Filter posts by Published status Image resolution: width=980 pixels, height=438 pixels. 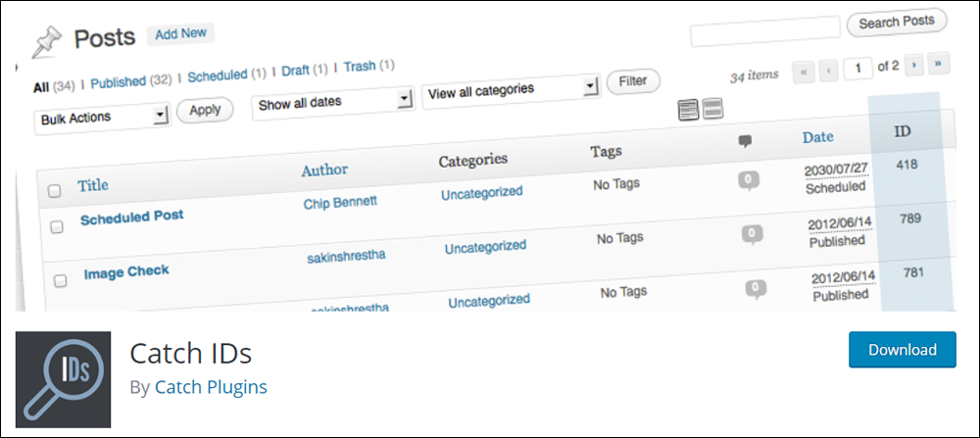click(x=119, y=82)
